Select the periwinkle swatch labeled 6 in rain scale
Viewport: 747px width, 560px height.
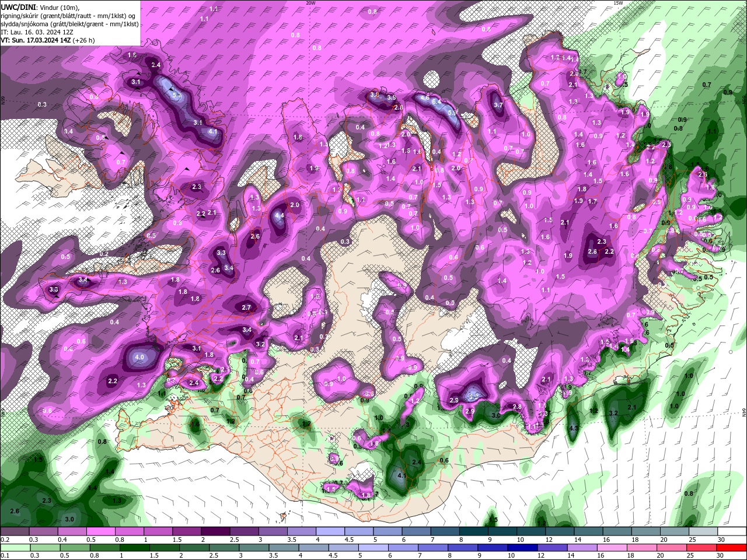403,548
